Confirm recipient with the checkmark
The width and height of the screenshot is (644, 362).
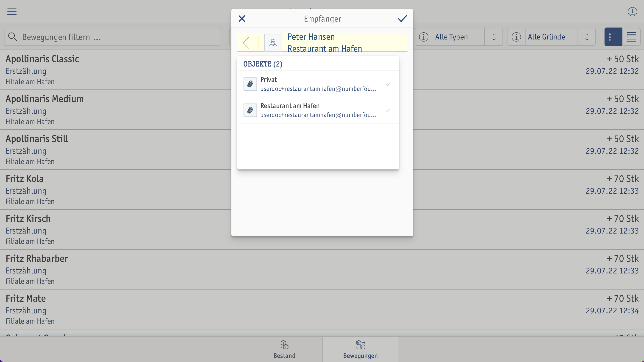402,19
